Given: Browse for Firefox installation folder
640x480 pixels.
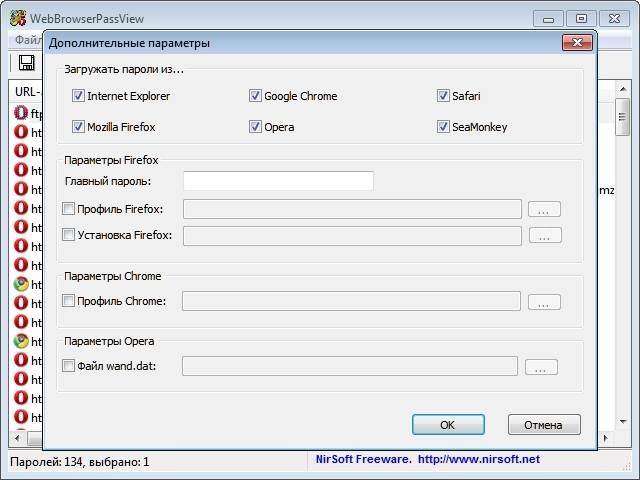Looking at the screenshot, I should click(x=545, y=236).
